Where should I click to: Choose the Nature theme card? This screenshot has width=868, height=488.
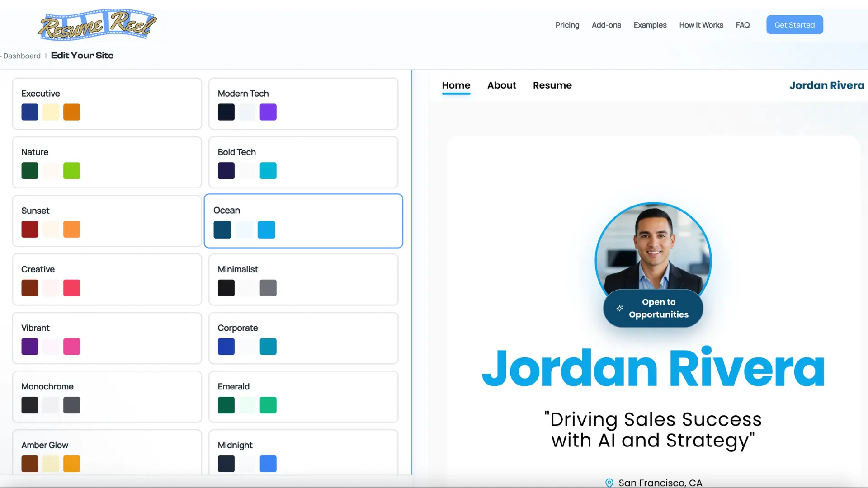click(107, 162)
